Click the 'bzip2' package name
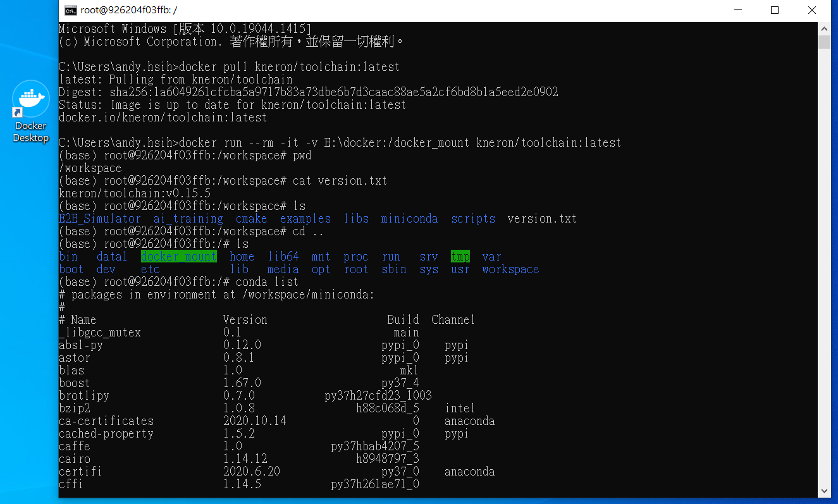Viewport: 838px width, 504px height. click(x=75, y=408)
